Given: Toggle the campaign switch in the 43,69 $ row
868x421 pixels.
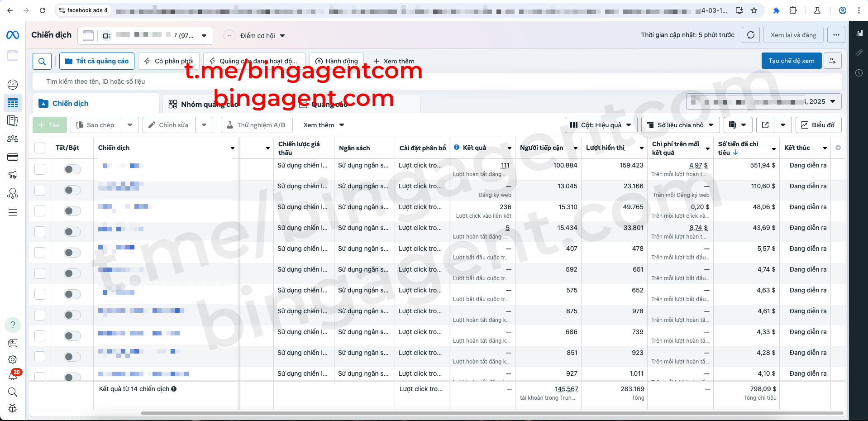Looking at the screenshot, I should pos(72,232).
